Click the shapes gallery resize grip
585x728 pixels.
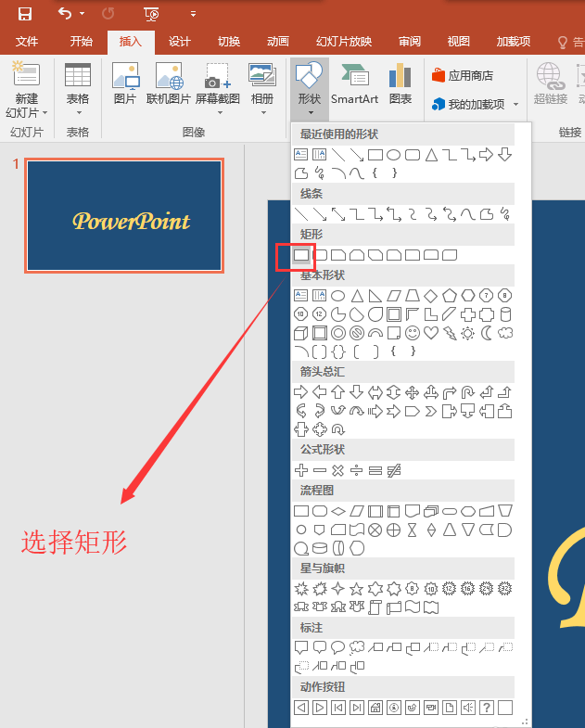(x=525, y=722)
